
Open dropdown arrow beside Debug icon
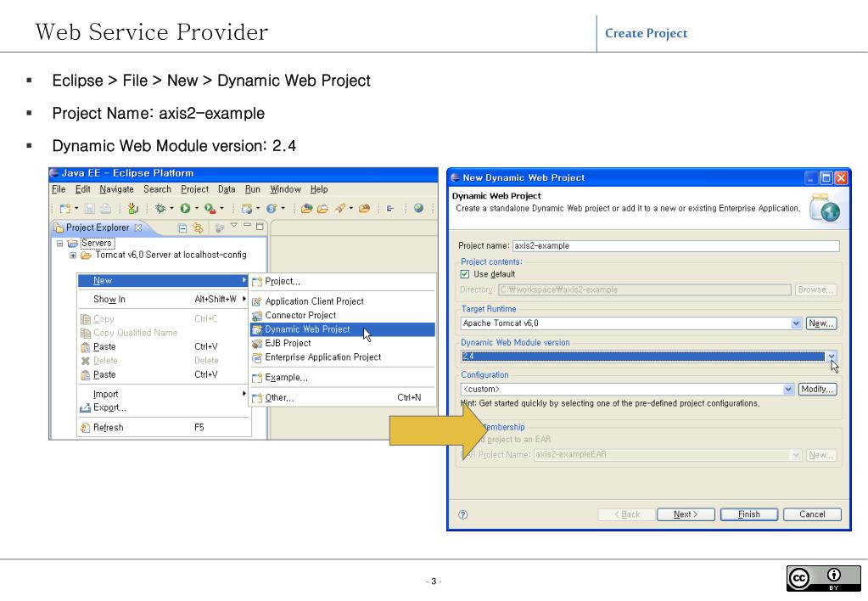pyautogui.click(x=171, y=209)
